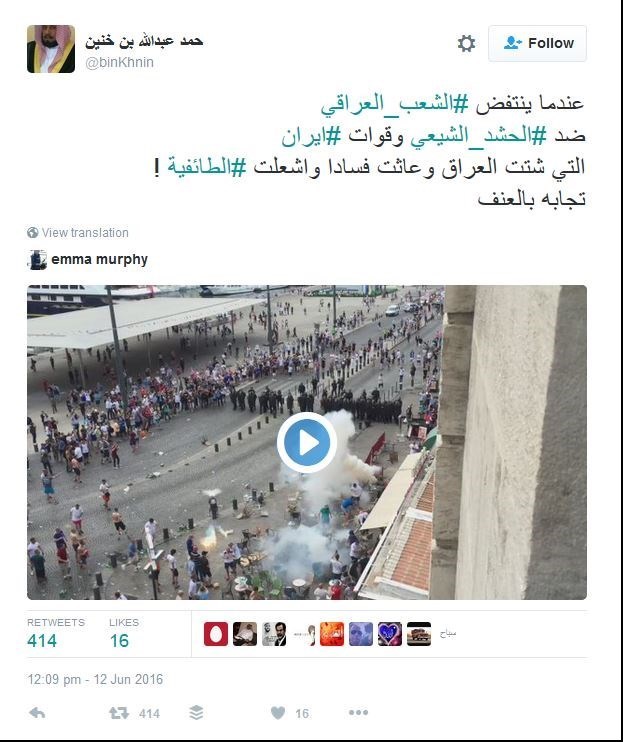This screenshot has width=623, height=742.
Task: Open the red egg avatar liker profile
Action: tap(216, 634)
